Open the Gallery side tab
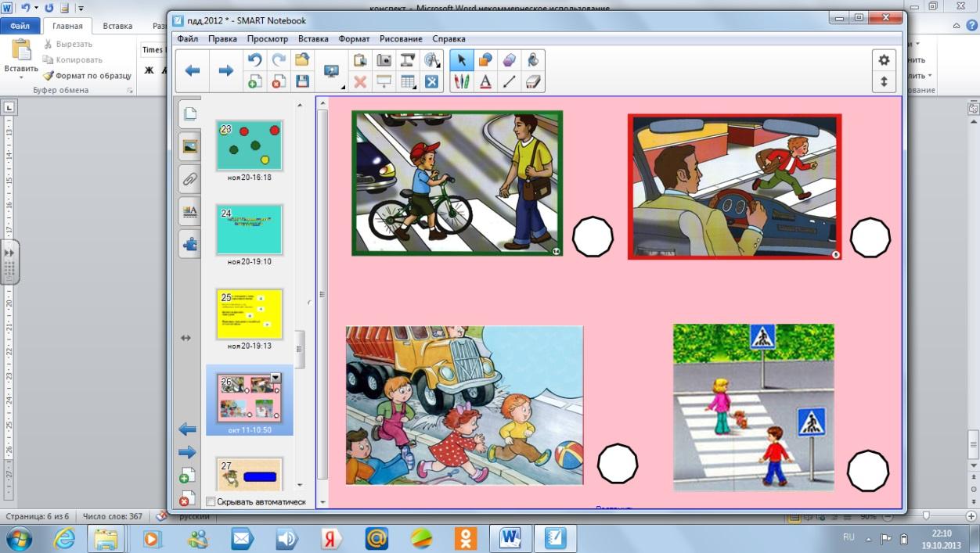980x553 pixels. (x=189, y=146)
